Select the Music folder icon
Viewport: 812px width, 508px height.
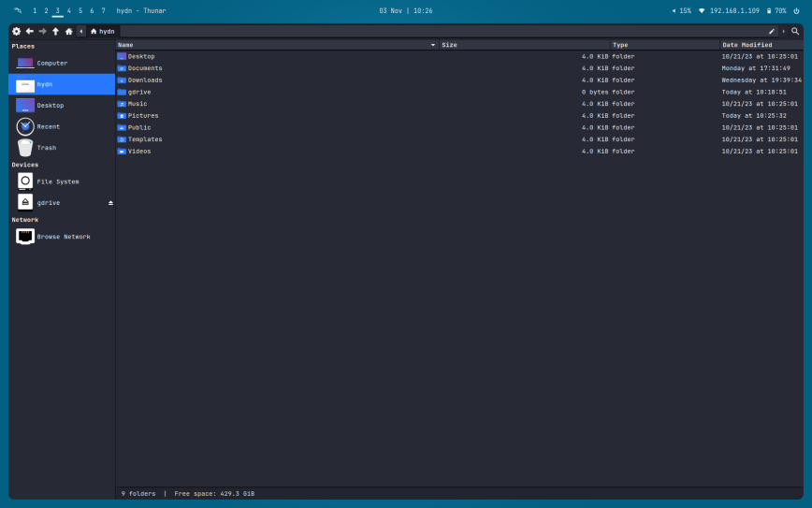[x=122, y=104]
